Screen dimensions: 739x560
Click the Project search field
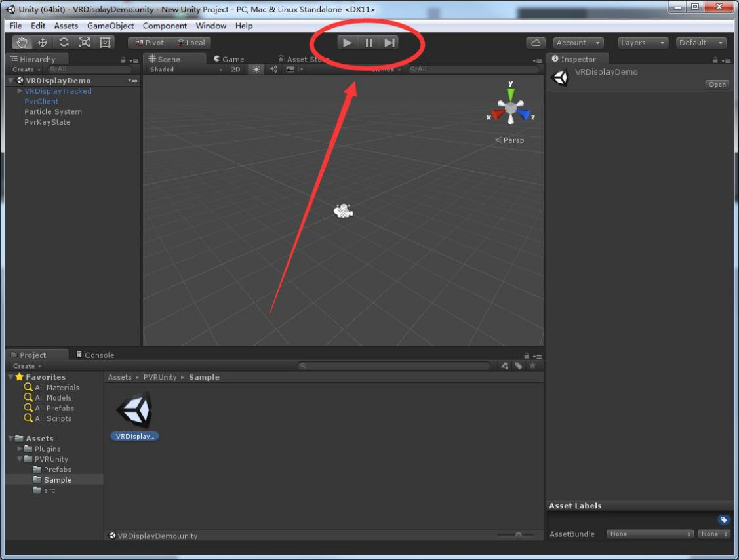click(x=394, y=366)
